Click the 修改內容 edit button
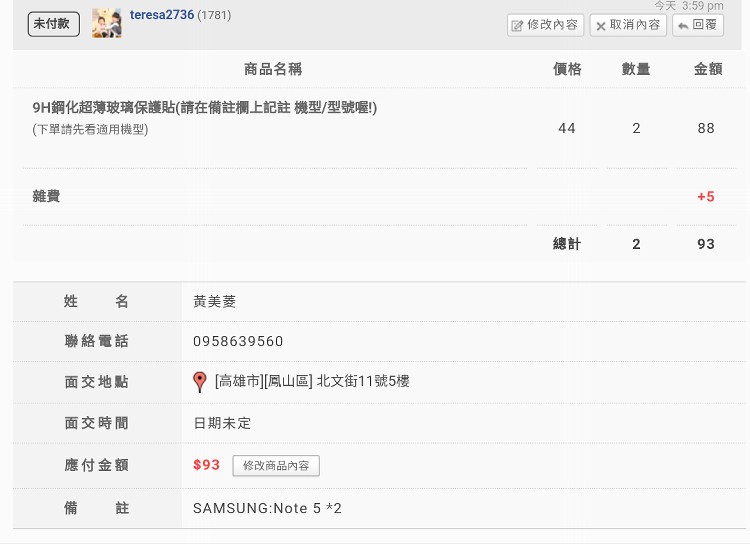Viewport: 750px width, 545px height. coord(545,25)
